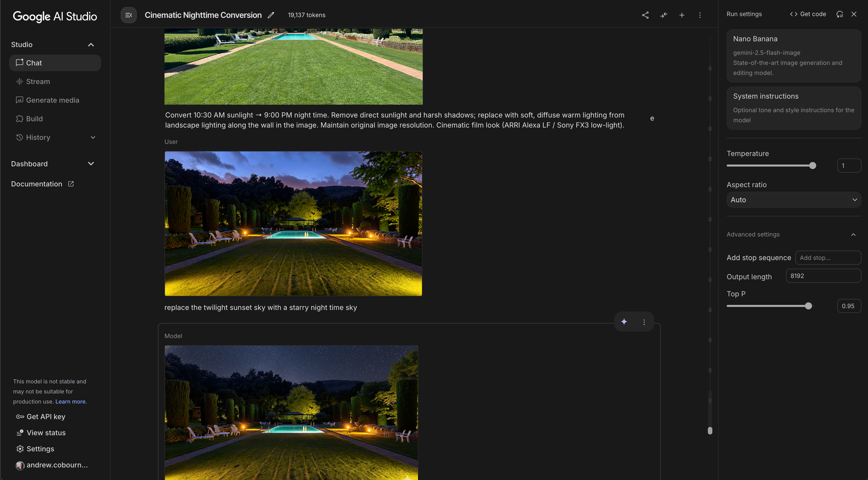Open the header three-dot more menu

(x=700, y=15)
